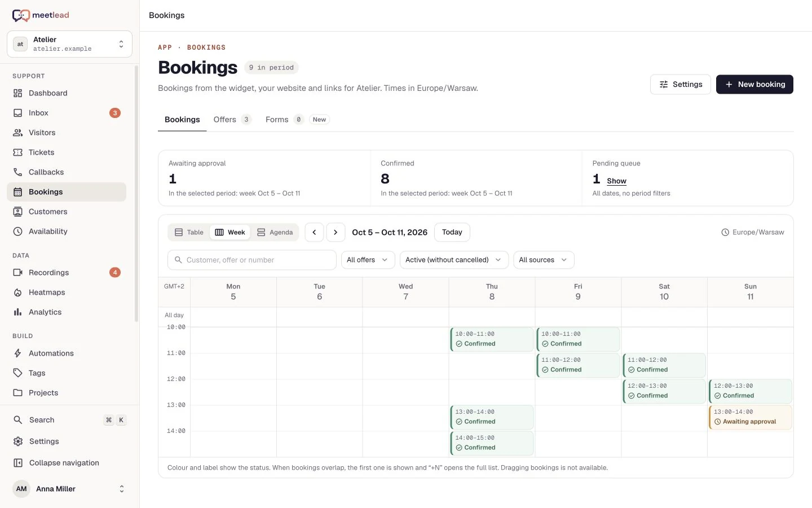Screen dimensions: 812x508
Task: Open Bookings in the sidebar
Action: click(67, 192)
